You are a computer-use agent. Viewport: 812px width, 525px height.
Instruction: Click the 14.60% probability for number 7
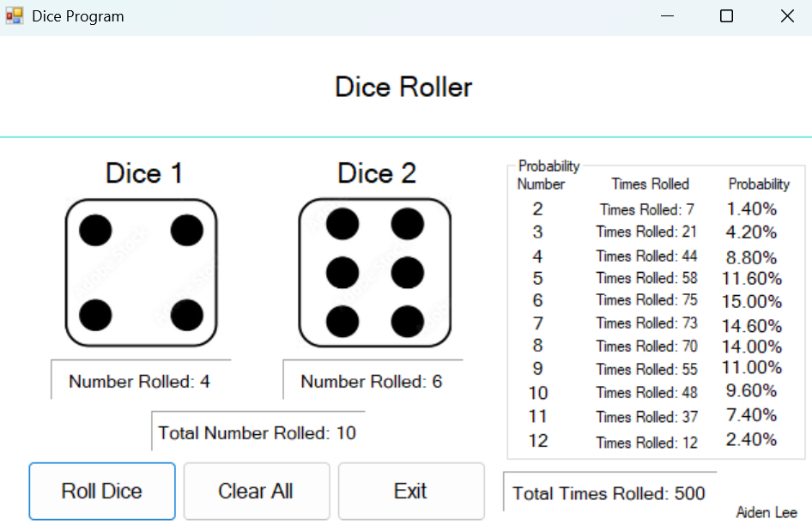pos(754,325)
